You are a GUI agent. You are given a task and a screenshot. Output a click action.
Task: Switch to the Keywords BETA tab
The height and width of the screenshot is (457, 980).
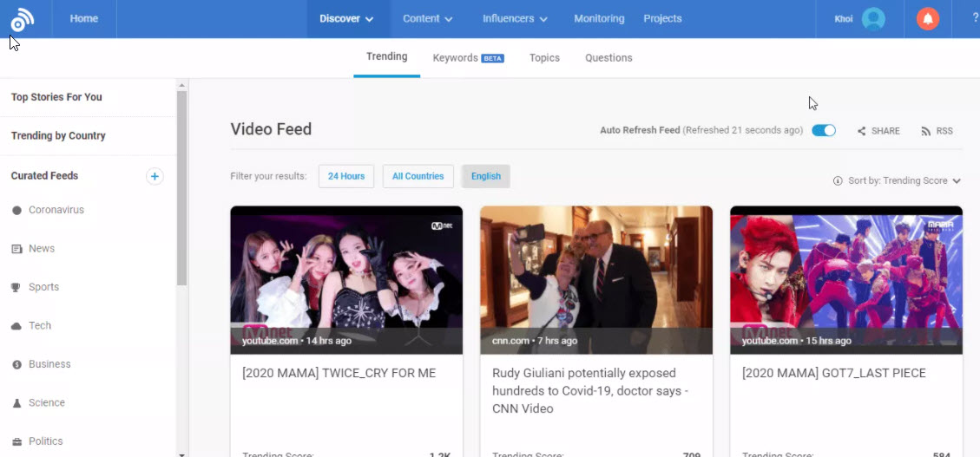coord(468,58)
